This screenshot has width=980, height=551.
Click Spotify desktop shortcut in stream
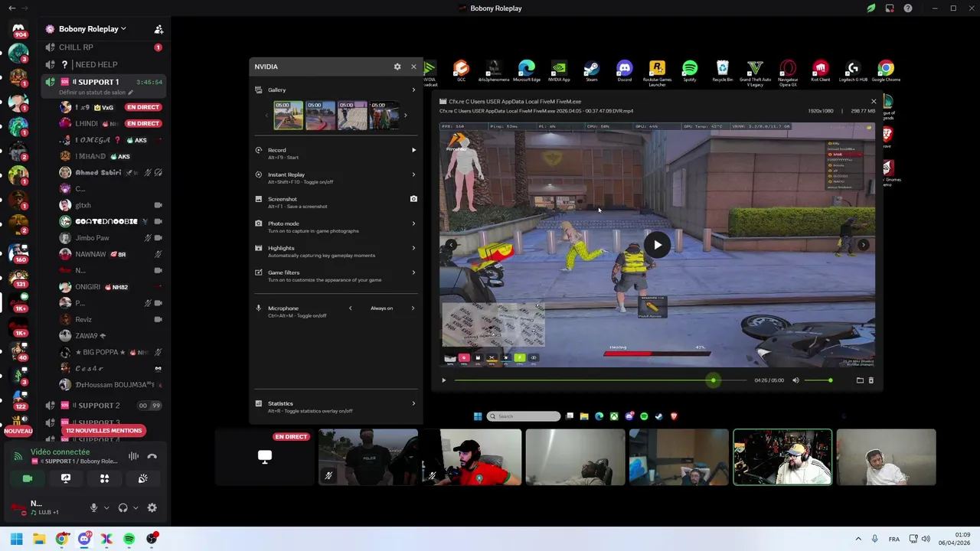[x=689, y=71]
